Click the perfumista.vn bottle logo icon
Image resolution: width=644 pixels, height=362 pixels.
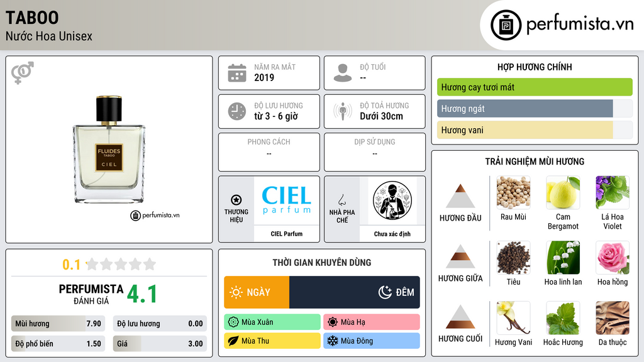(x=506, y=25)
